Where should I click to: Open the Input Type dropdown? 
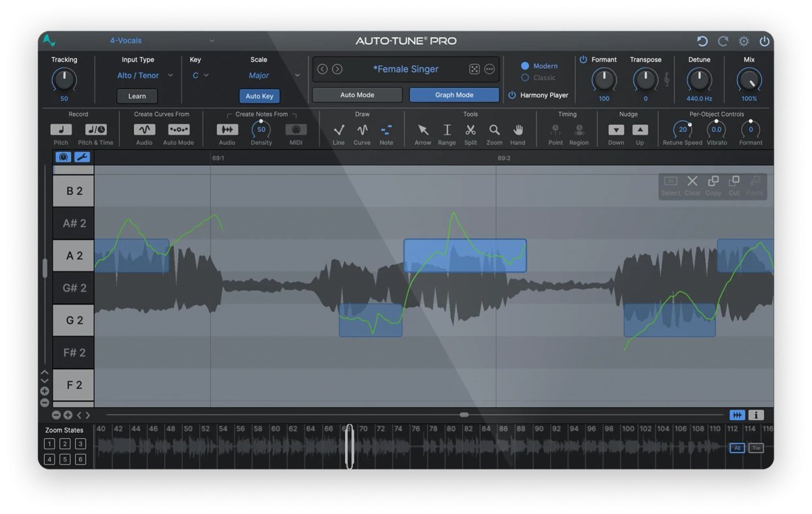145,76
